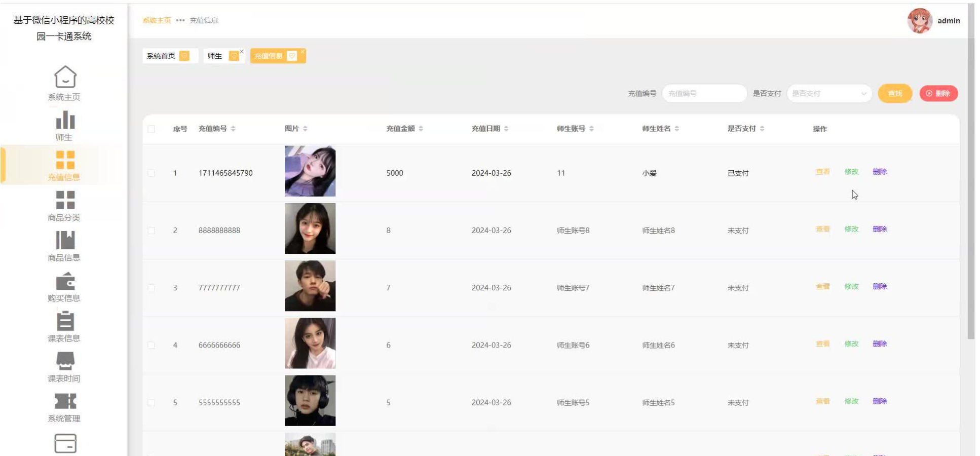
Task: Close the 充值信息 tab
Action: pos(303,51)
